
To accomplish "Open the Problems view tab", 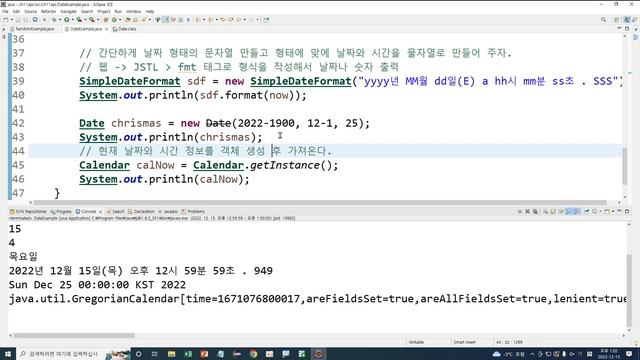I will 193,211.
